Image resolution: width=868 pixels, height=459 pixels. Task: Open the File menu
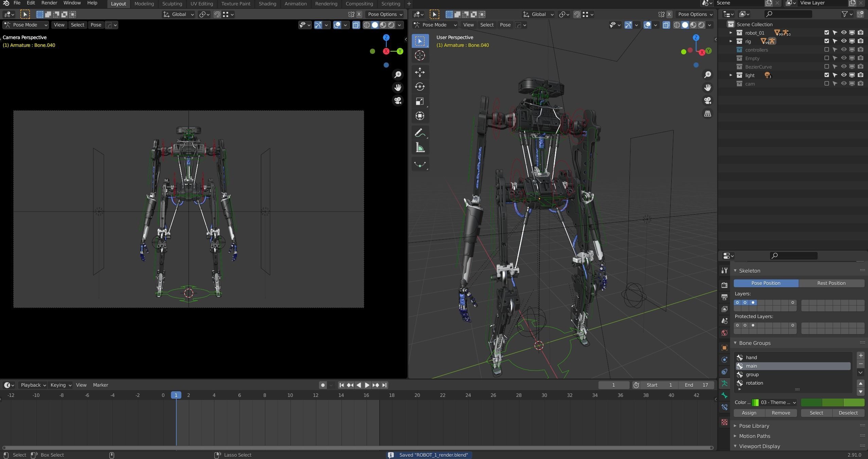[17, 3]
